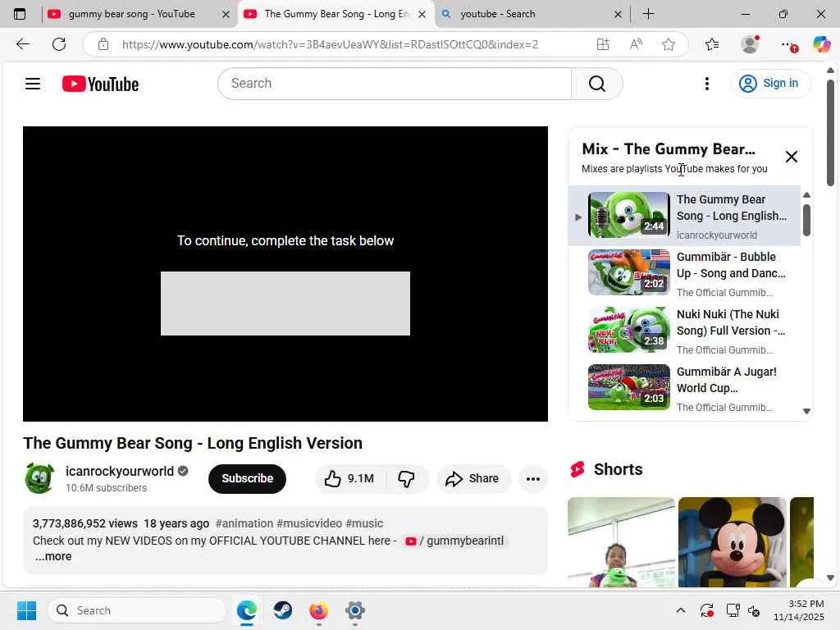Refresh the current page

(x=59, y=44)
